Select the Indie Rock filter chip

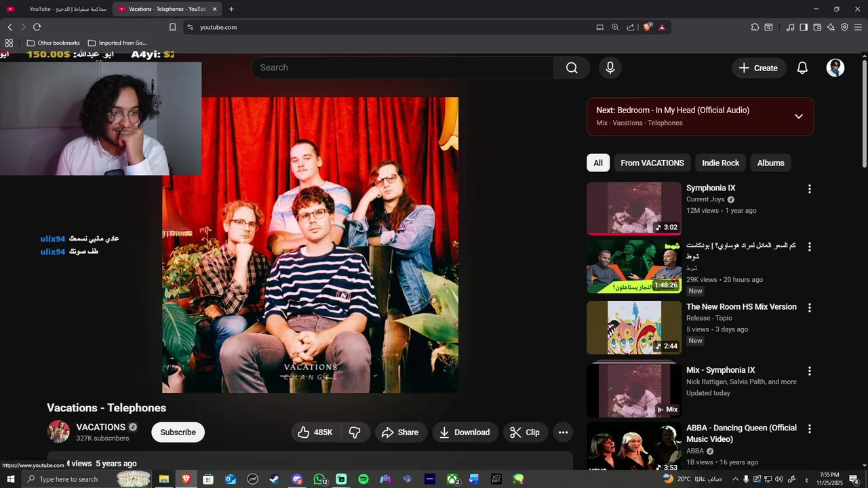(x=720, y=163)
